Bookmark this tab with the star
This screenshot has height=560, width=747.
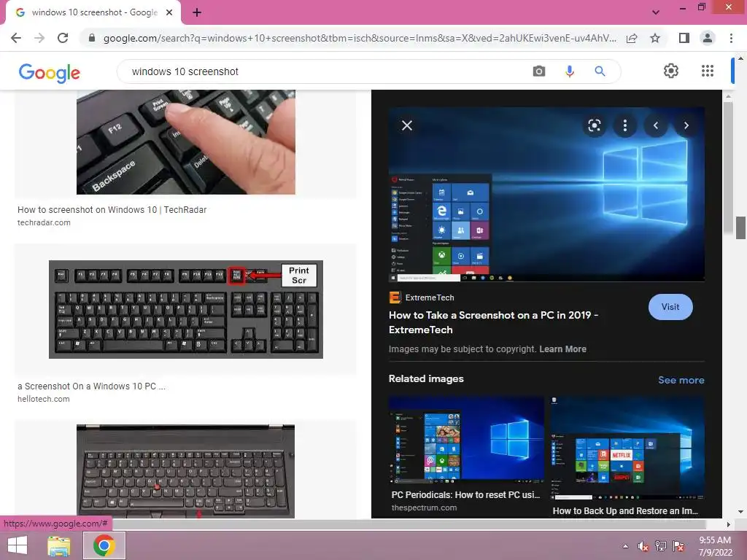point(655,38)
